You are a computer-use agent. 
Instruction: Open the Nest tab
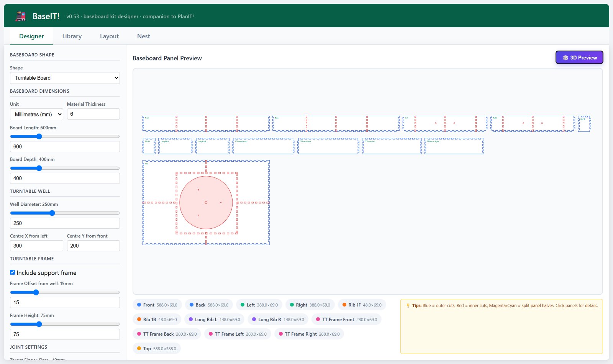point(143,36)
